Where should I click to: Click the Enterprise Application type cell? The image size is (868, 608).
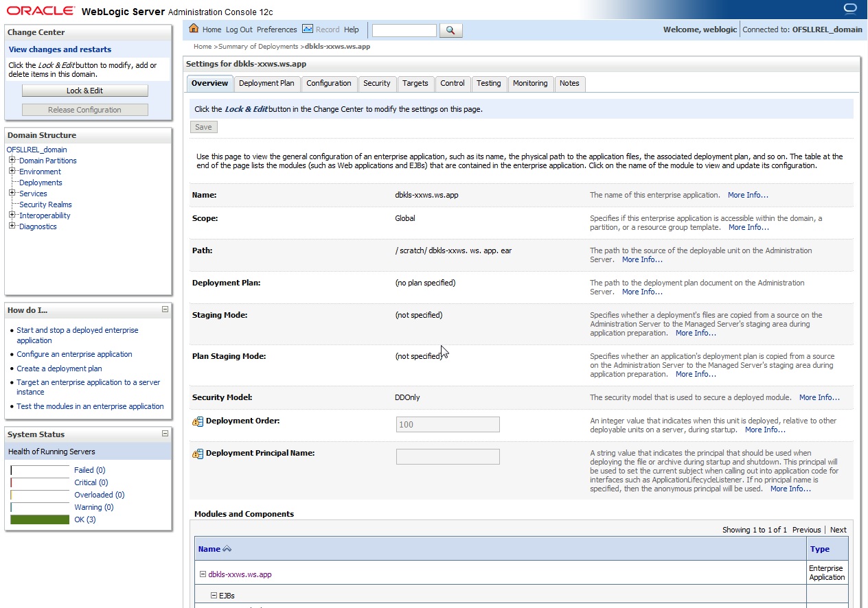827,573
